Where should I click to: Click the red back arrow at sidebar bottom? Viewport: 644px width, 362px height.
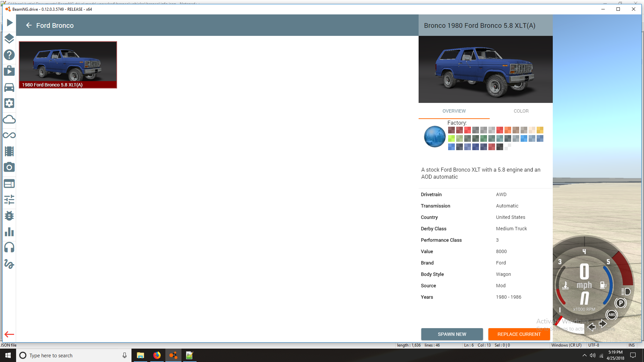9,334
